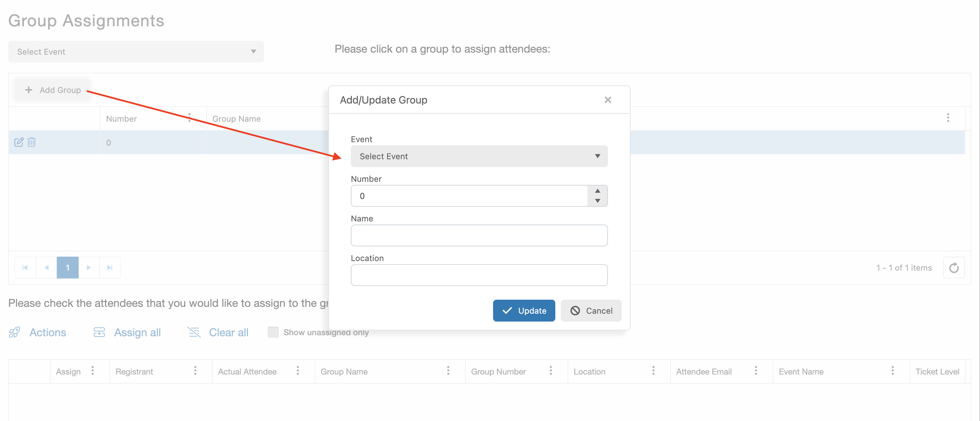Viewport: 980px width, 421px height.
Task: Click the refresh icon in pager
Action: pos(953,268)
